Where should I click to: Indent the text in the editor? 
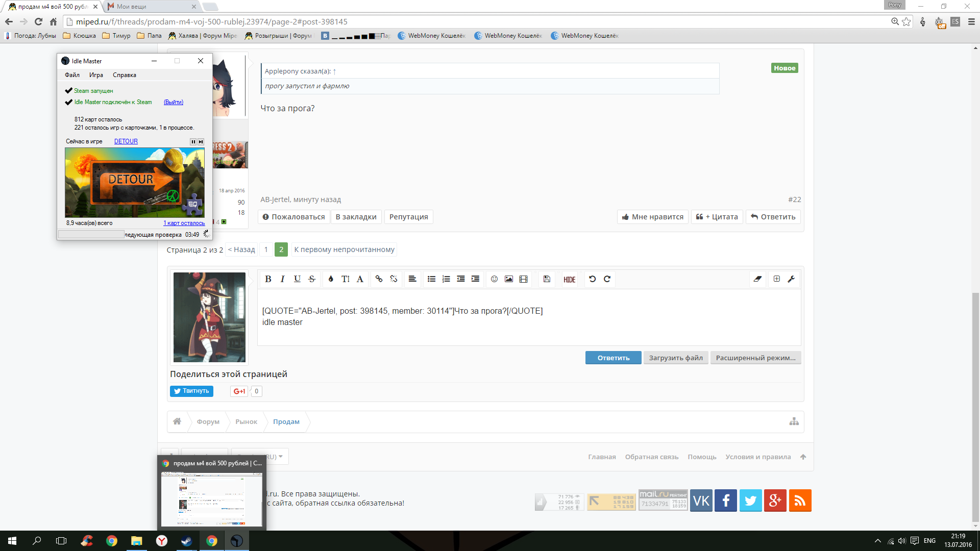[x=475, y=279]
